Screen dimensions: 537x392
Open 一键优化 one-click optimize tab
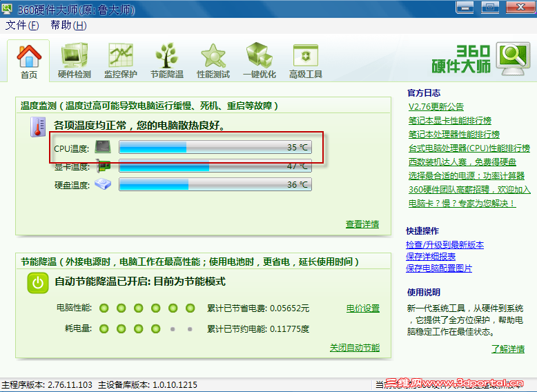coord(260,61)
